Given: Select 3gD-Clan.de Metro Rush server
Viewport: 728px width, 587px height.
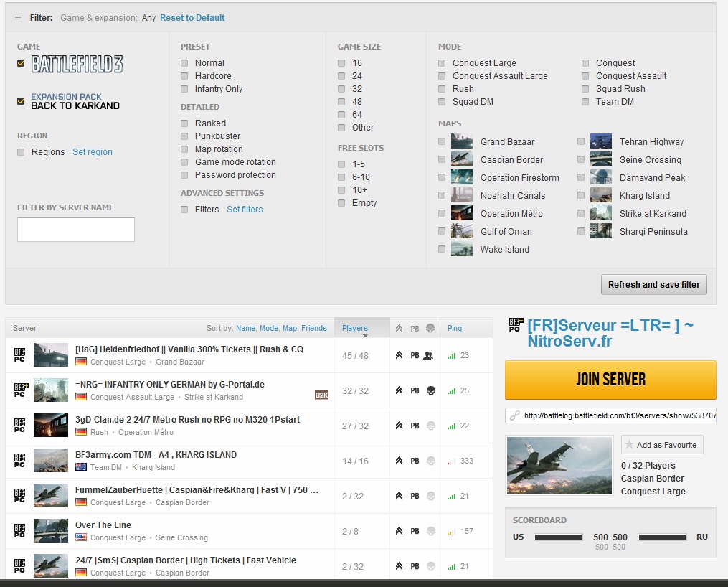Looking at the screenshot, I should (249, 426).
